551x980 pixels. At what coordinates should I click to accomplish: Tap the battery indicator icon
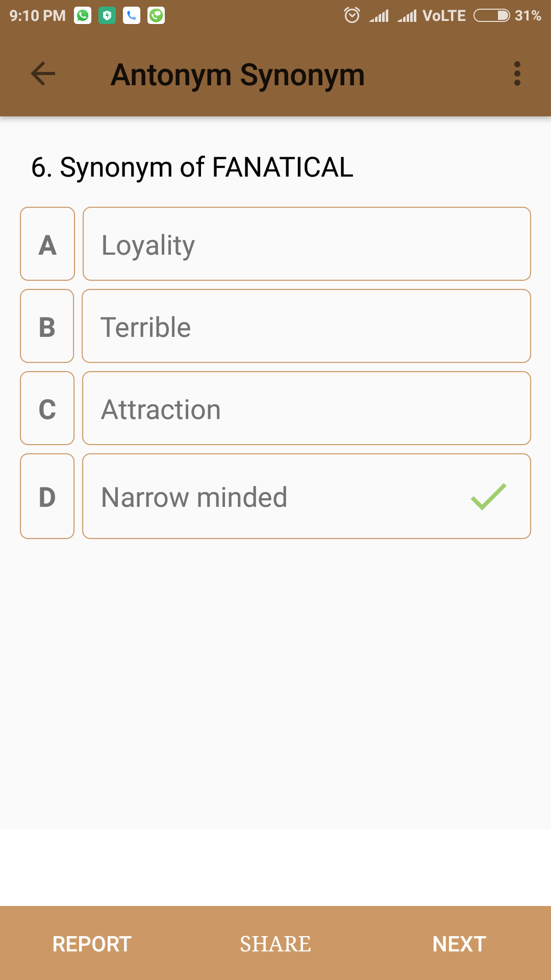491,16
